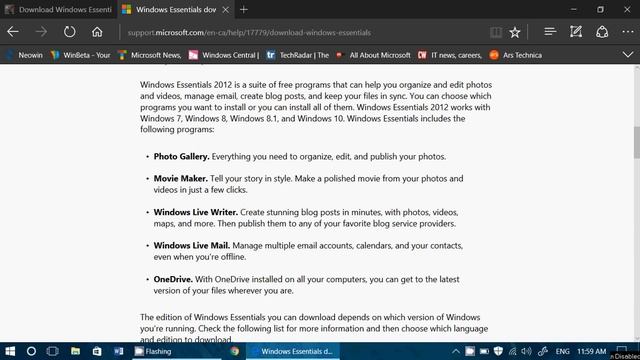Expand the favorites bar overflow chevron
This screenshot has width=640, height=360.
click(628, 55)
